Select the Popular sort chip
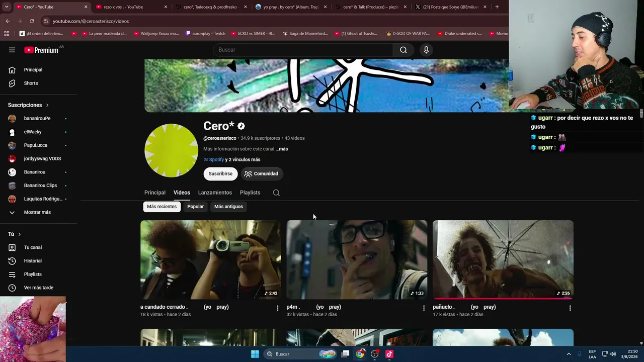Image resolution: width=644 pixels, height=362 pixels. tap(195, 207)
